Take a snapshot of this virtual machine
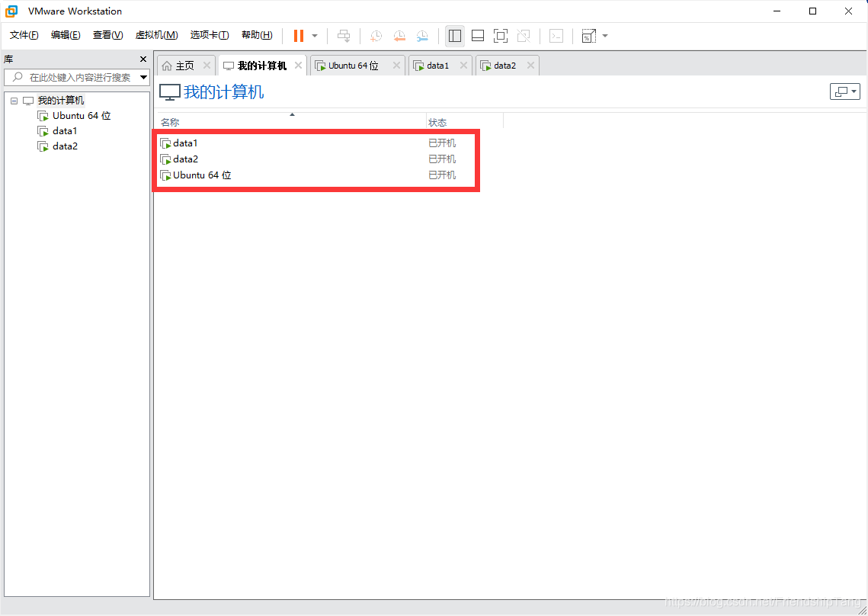This screenshot has height=616, width=868. coord(376,36)
